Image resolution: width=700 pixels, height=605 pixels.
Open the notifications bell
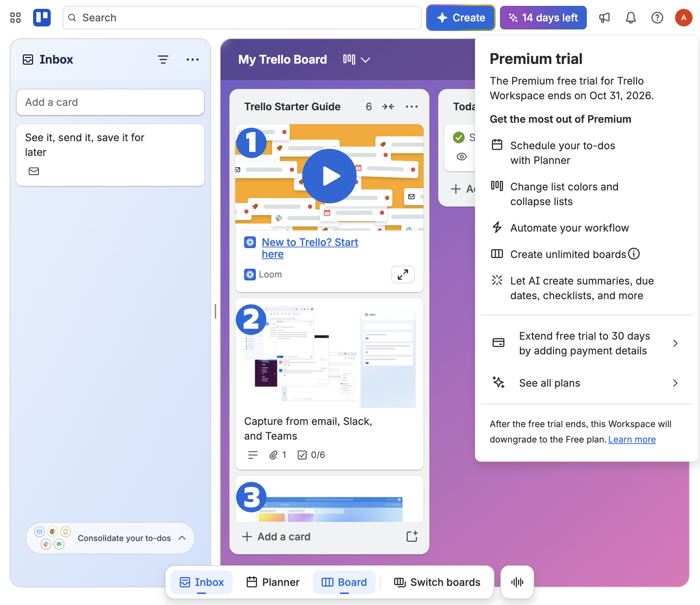(x=631, y=18)
